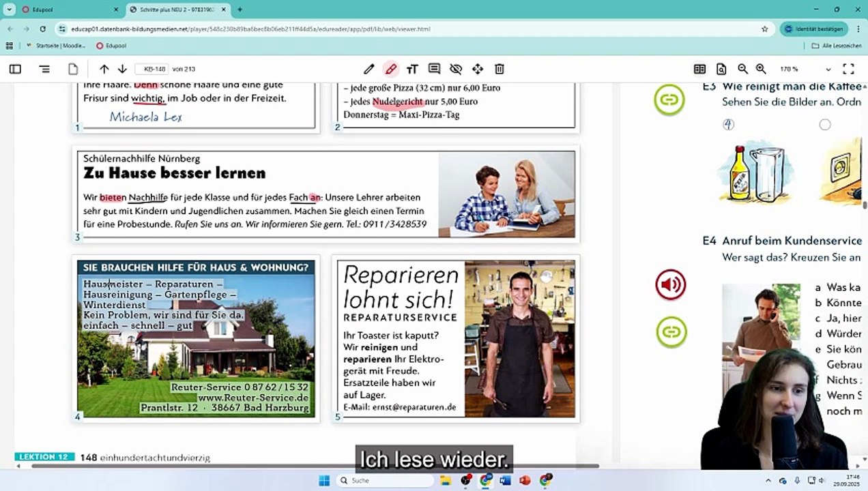
Task: Click www.Reuter-Service.de text
Action: click(253, 398)
